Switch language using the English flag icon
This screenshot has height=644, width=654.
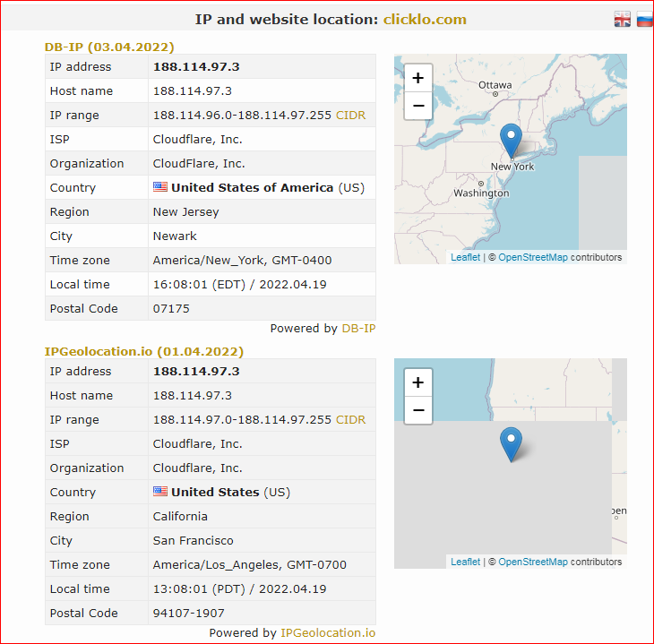623,19
